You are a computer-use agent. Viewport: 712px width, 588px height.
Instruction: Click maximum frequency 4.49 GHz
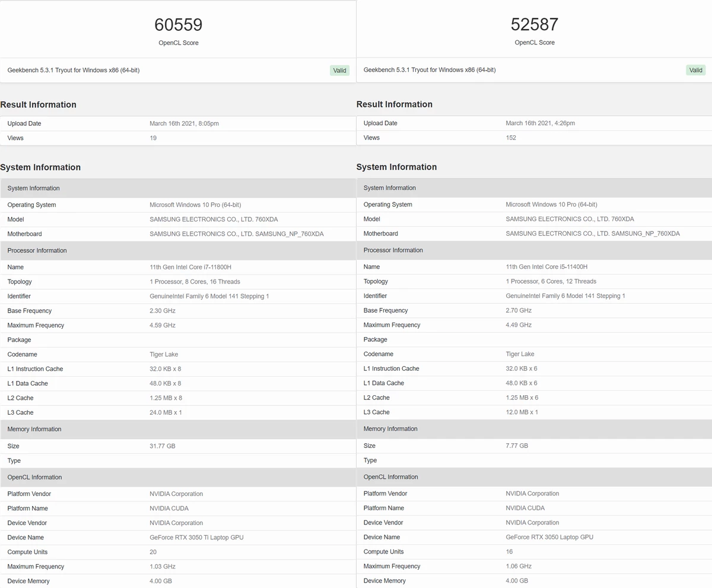pyautogui.click(x=519, y=325)
